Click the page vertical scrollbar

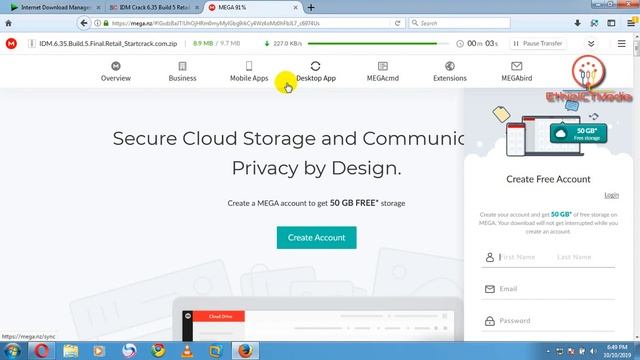click(x=636, y=186)
